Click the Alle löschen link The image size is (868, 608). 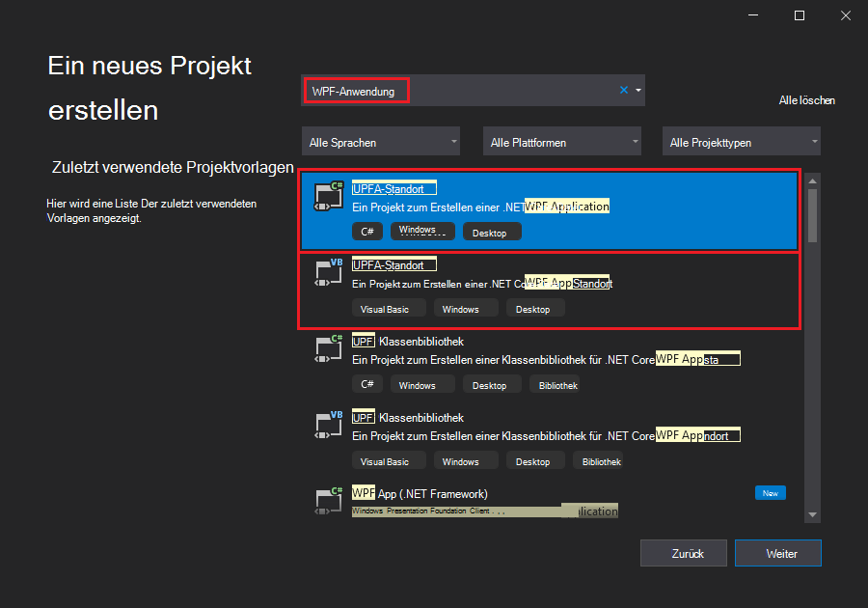coord(806,100)
